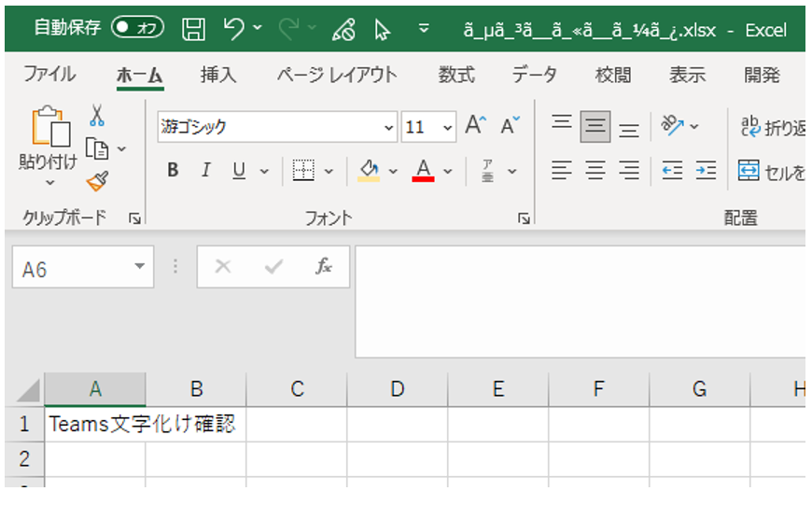This screenshot has height=505, width=812.
Task: Center text horizontally
Action: click(595, 171)
